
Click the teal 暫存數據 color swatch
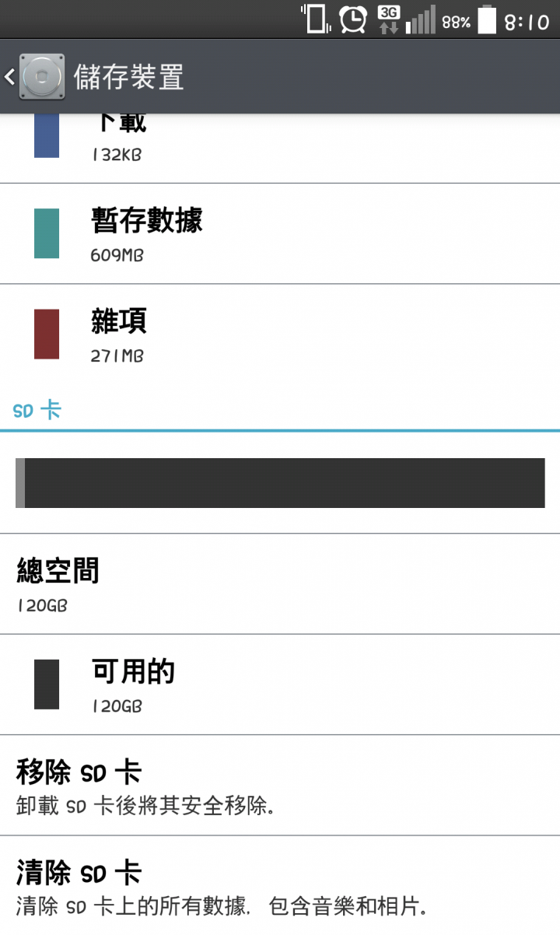(x=47, y=233)
